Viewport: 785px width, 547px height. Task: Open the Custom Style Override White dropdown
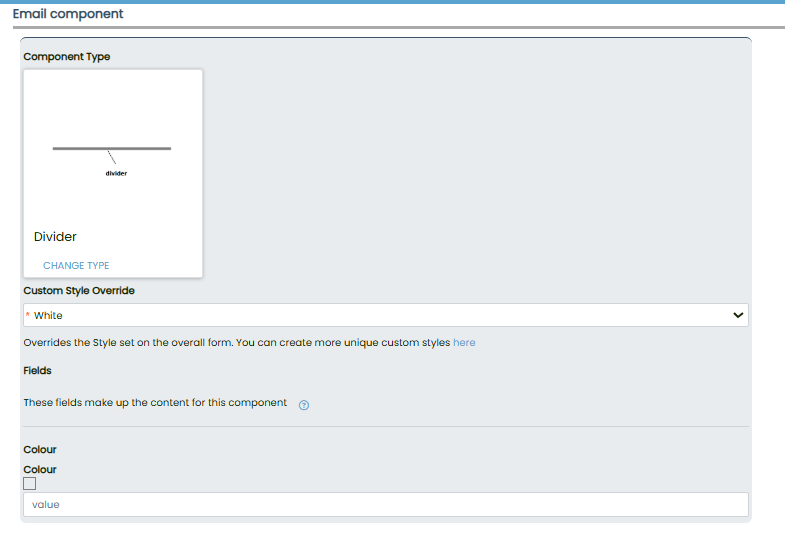[385, 315]
